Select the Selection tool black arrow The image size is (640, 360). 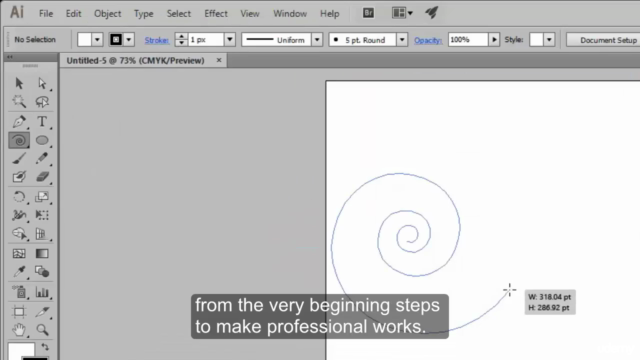pyautogui.click(x=19, y=83)
